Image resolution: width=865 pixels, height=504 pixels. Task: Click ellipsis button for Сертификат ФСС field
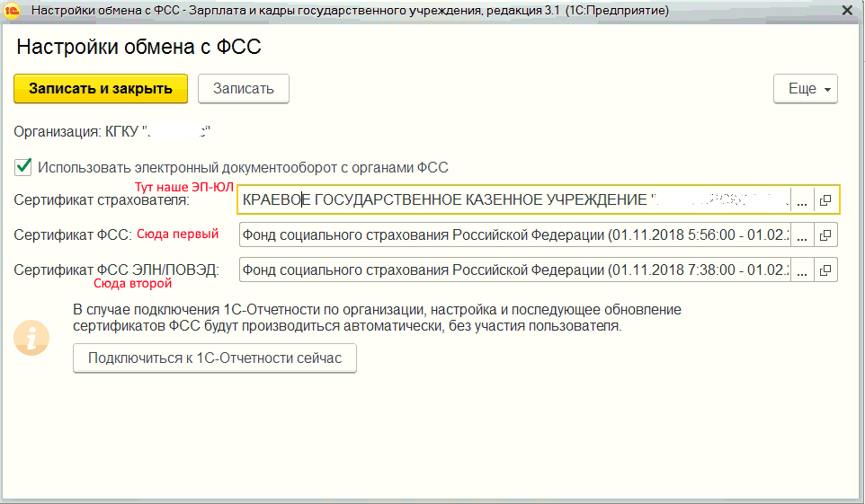coord(802,234)
